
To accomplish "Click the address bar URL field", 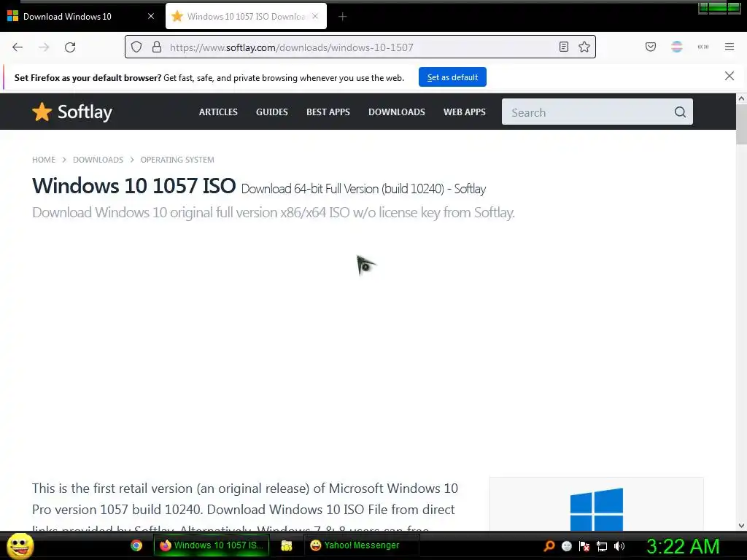I will (360, 47).
